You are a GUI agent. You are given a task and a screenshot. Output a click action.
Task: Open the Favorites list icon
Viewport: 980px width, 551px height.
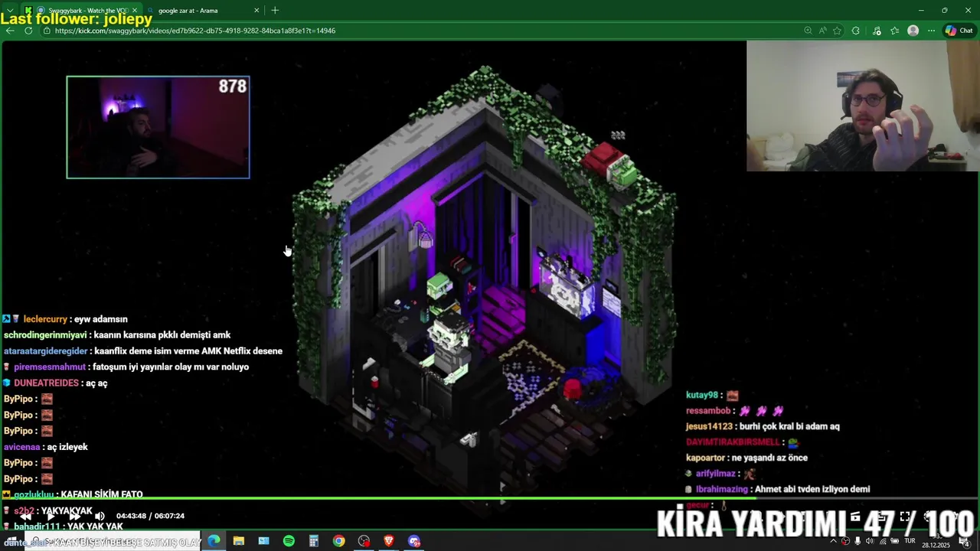pyautogui.click(x=894, y=31)
